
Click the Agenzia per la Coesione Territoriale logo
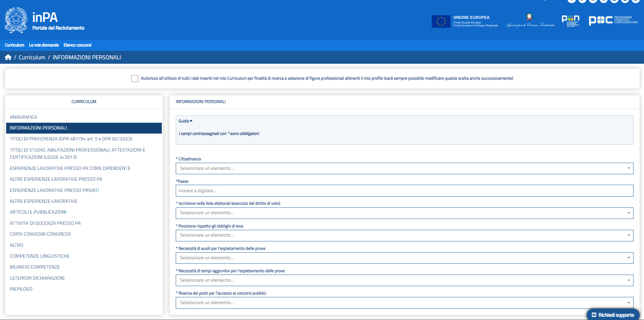(x=530, y=21)
